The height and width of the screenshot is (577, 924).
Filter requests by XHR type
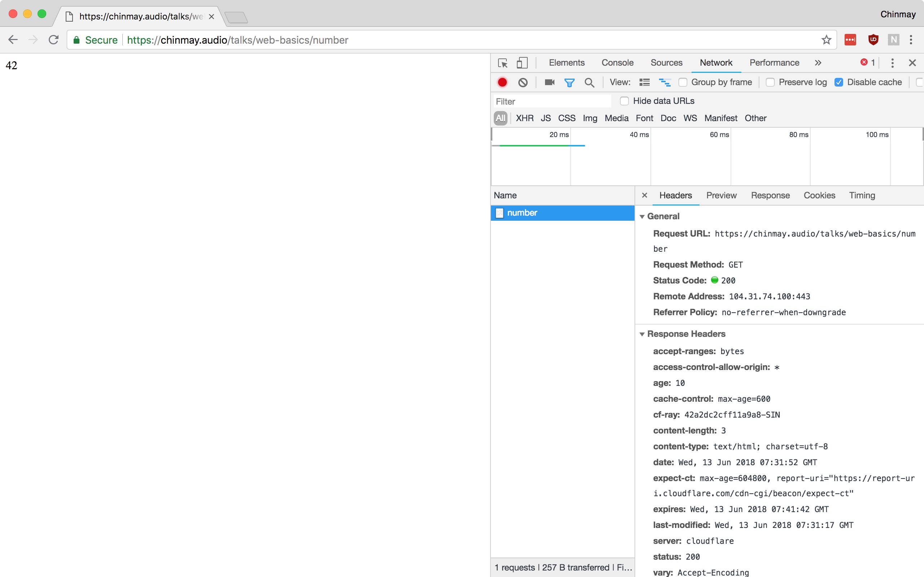pyautogui.click(x=524, y=118)
